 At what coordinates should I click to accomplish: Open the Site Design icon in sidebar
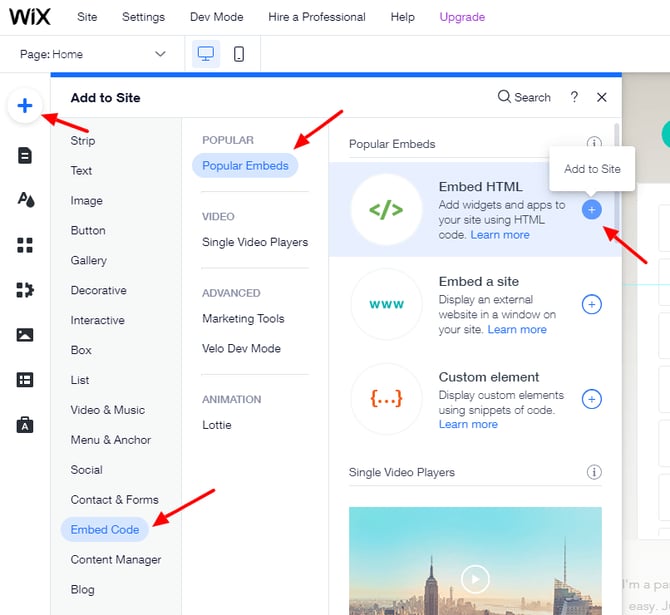click(25, 200)
